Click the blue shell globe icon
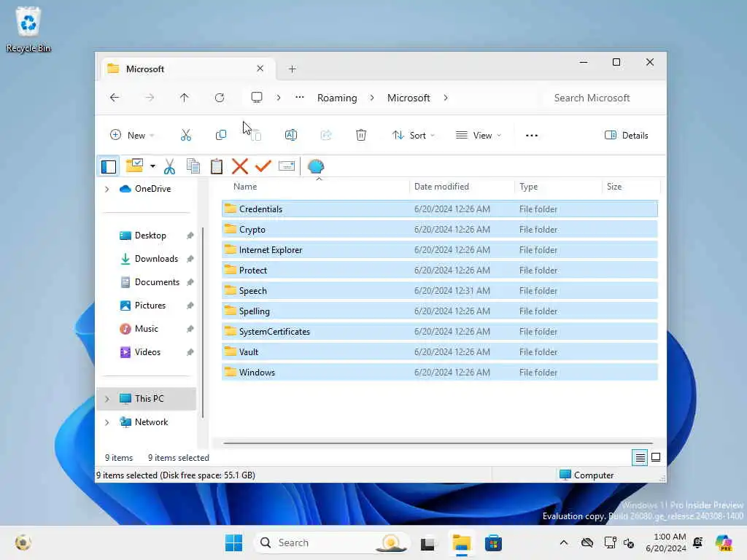 click(x=316, y=166)
